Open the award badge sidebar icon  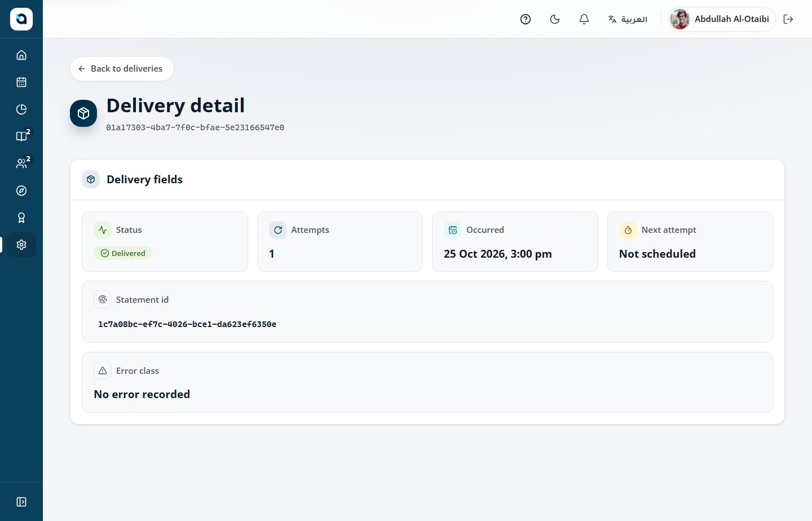(x=21, y=218)
